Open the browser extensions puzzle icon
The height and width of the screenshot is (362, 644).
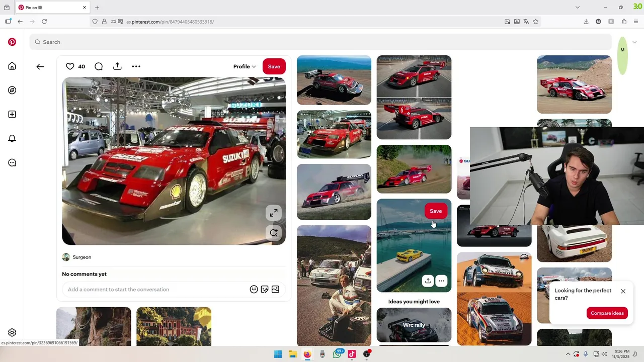pos(624,22)
